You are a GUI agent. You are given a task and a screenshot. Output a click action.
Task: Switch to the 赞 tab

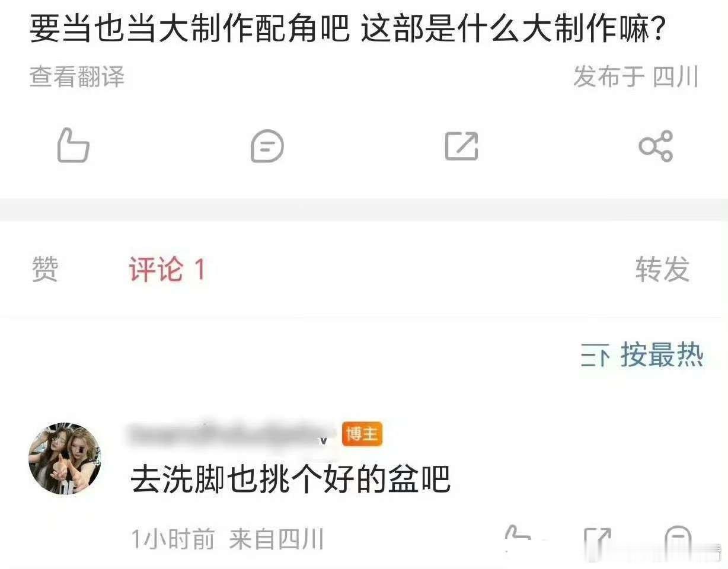pyautogui.click(x=44, y=270)
